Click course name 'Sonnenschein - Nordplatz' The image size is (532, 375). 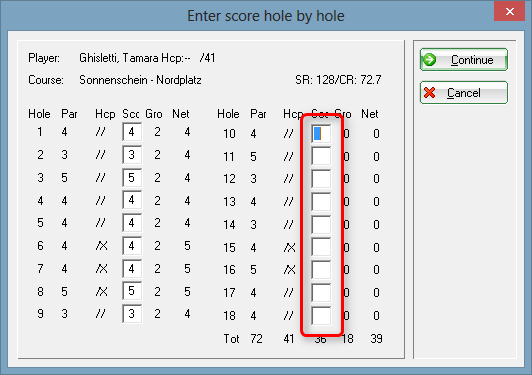(x=140, y=80)
